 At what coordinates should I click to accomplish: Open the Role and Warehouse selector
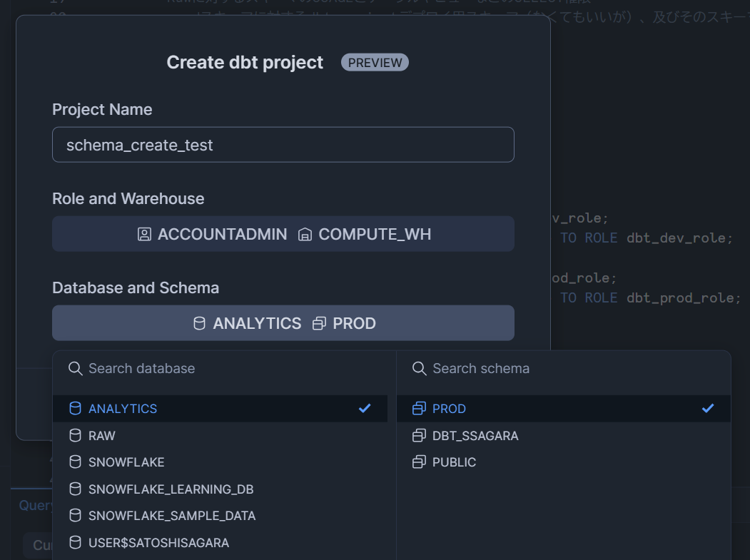[x=283, y=234]
